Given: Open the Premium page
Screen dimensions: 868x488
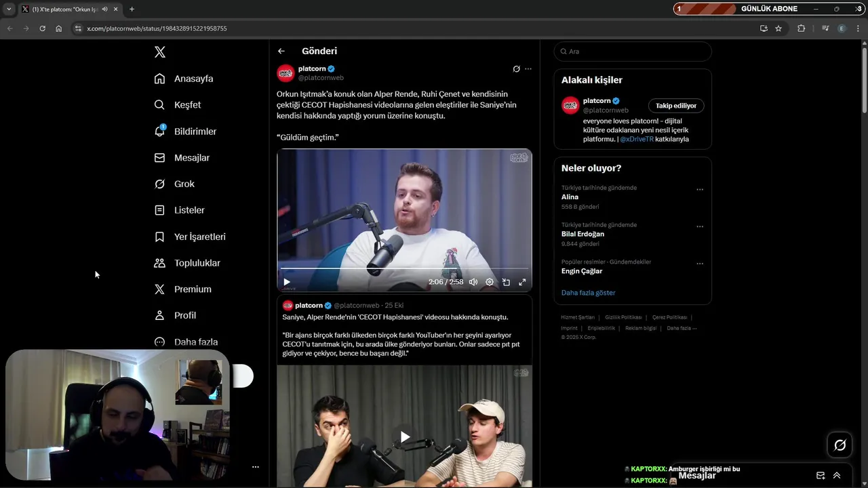Looking at the screenshot, I should click(x=182, y=289).
